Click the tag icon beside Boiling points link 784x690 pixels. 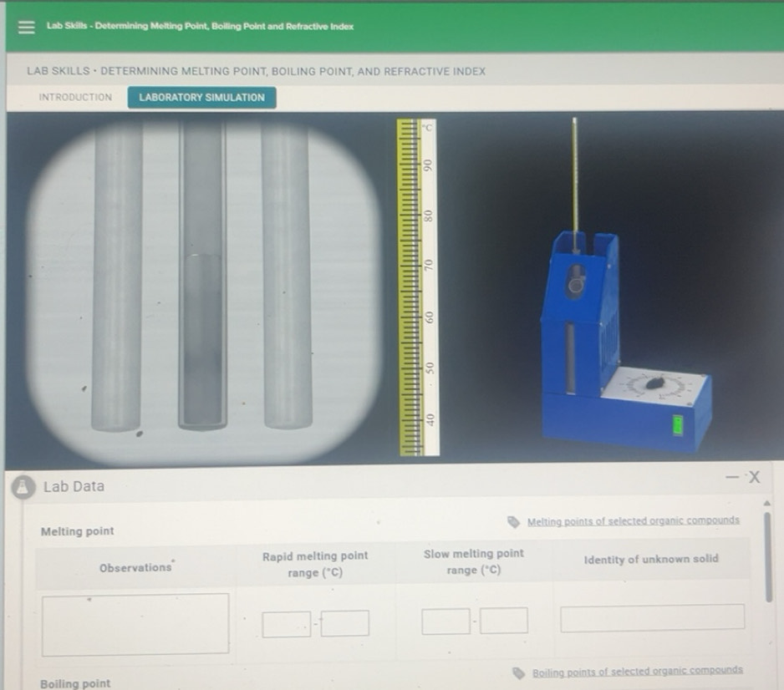click(519, 673)
